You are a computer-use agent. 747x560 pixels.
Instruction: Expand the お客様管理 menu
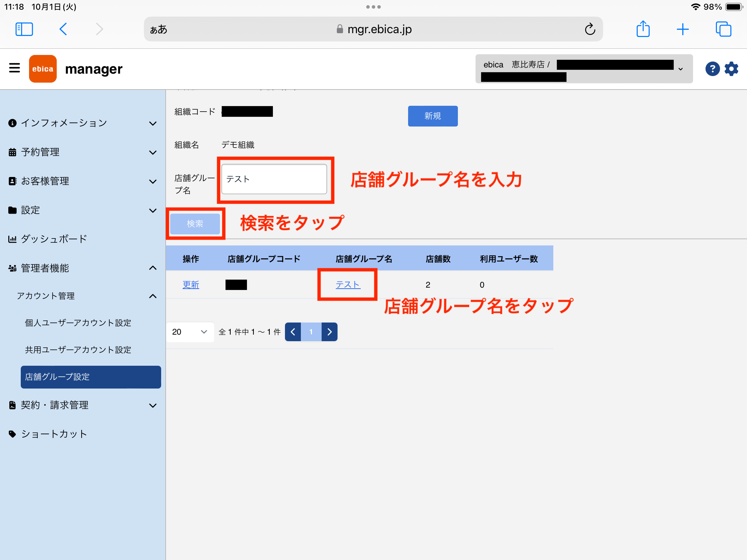[x=83, y=181]
